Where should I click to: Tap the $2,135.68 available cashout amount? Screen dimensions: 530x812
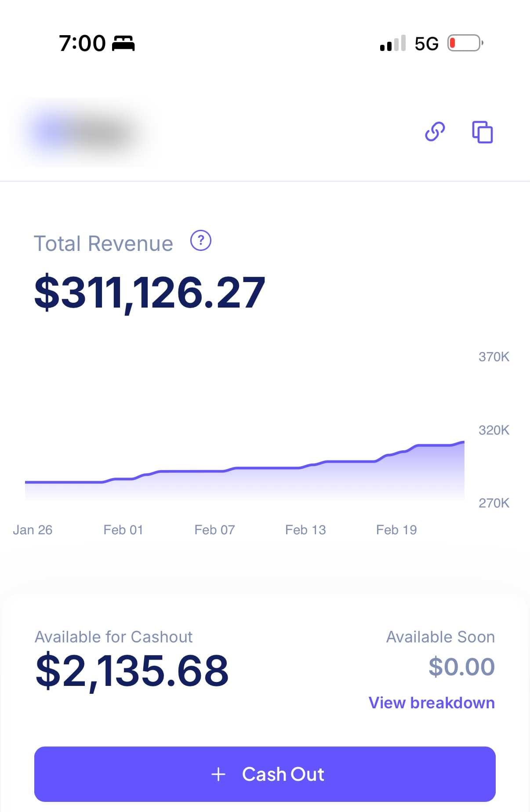(x=132, y=671)
